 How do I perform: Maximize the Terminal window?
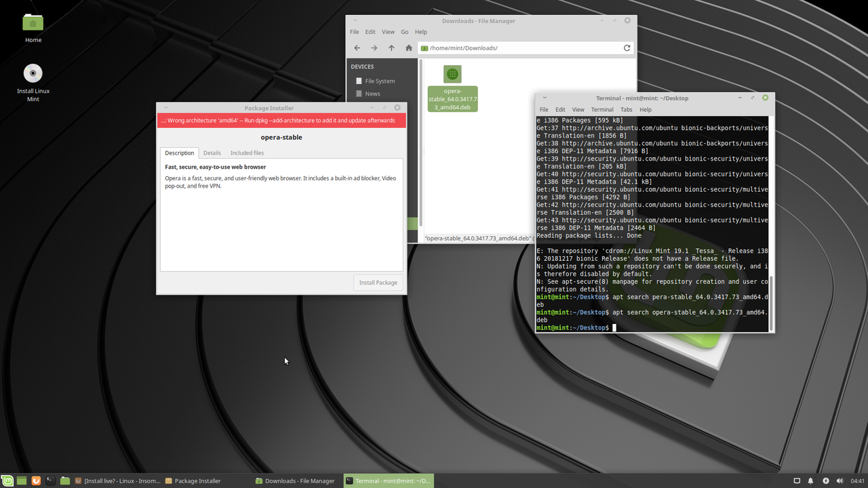[x=753, y=98]
